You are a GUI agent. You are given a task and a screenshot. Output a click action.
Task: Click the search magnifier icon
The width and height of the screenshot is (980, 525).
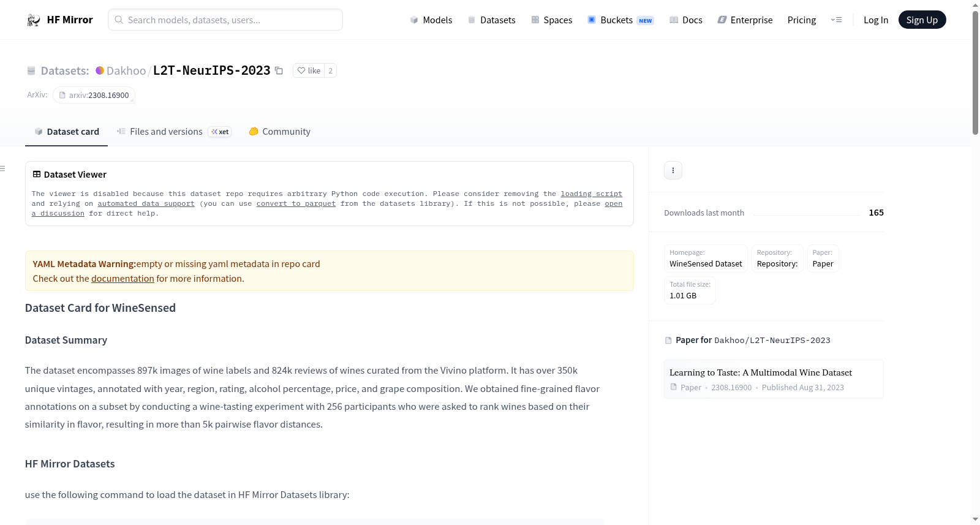(x=119, y=20)
